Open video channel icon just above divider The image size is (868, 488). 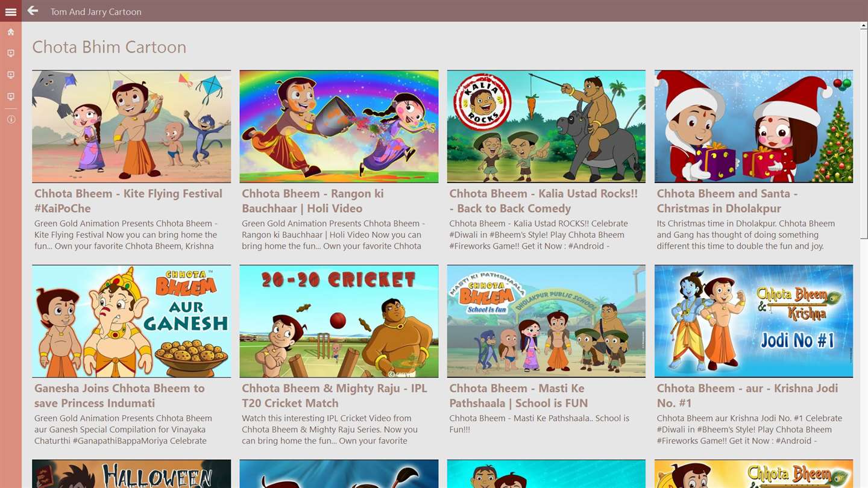point(11,97)
